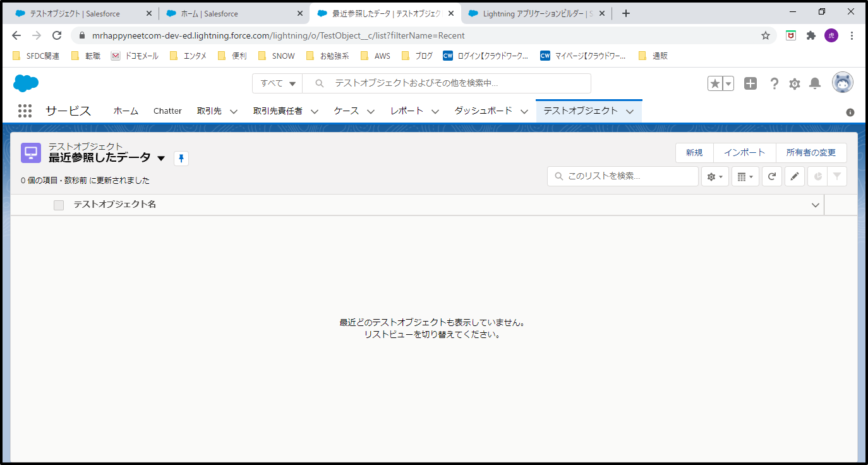Screen dimensions: 868x465
Task: Bookmark this page with the star
Action: (x=766, y=35)
